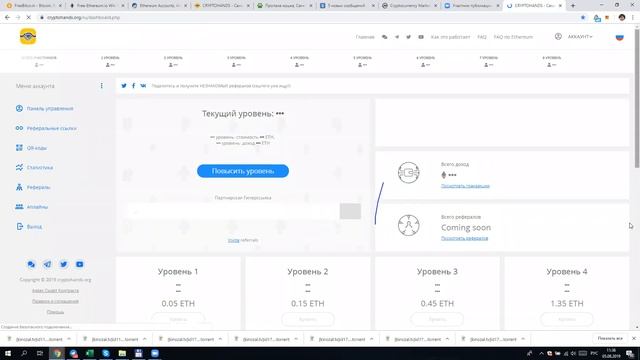This screenshot has width=640, height=360.
Task: Click the page vertical scrollbar
Action: click(637, 98)
